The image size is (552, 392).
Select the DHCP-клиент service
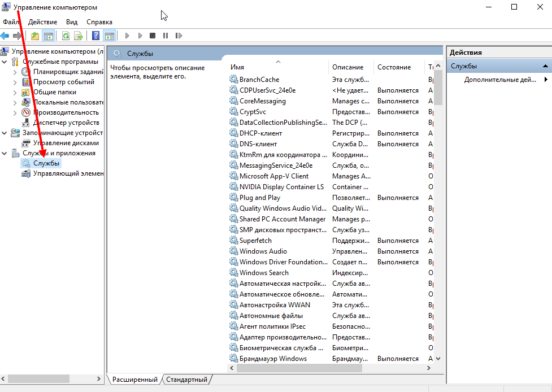coord(260,133)
